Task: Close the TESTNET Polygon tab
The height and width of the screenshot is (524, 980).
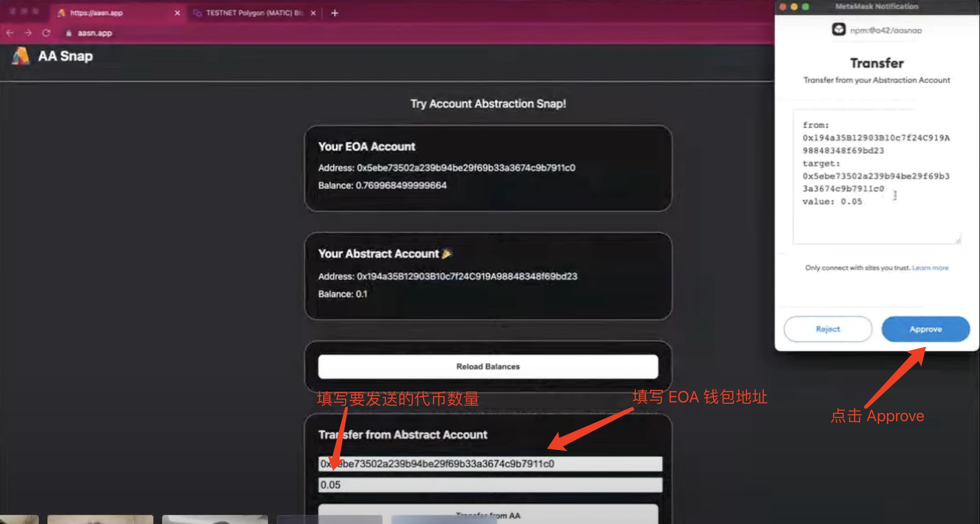Action: pos(313,13)
